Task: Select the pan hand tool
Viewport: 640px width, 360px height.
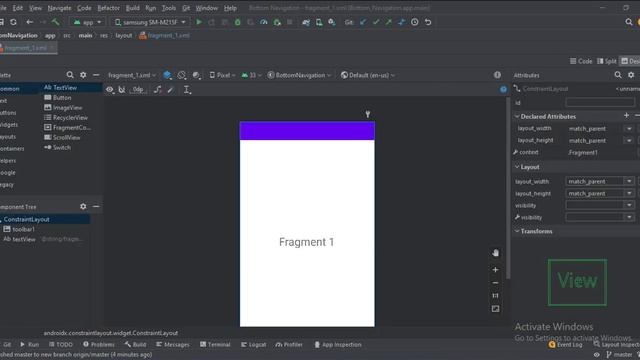Action: (495, 253)
